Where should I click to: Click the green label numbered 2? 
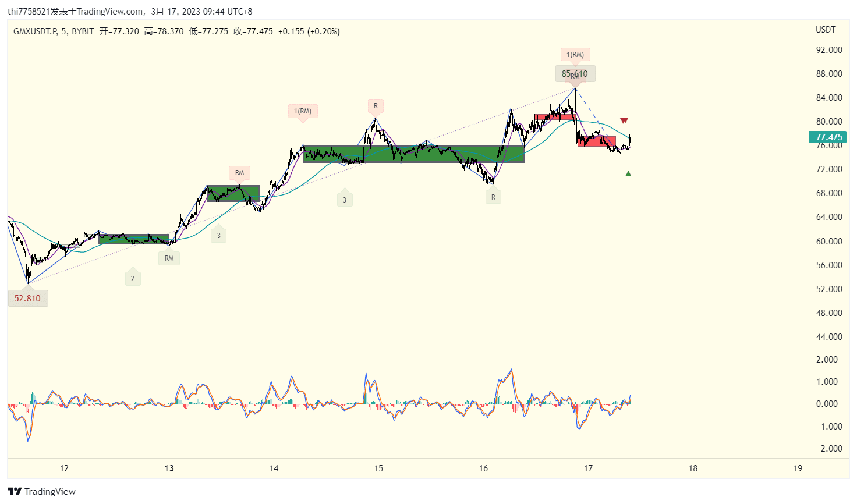[x=133, y=278]
